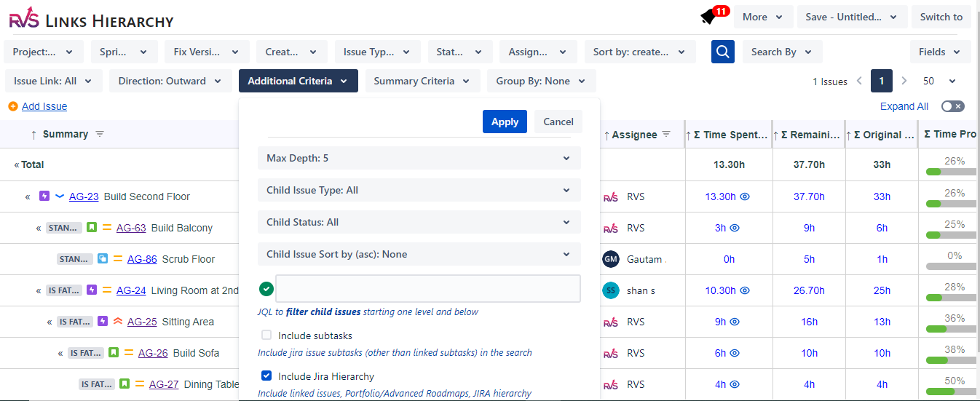
Task: Uncheck the Include Jira Hierarchy checkbox
Action: pyautogui.click(x=266, y=376)
